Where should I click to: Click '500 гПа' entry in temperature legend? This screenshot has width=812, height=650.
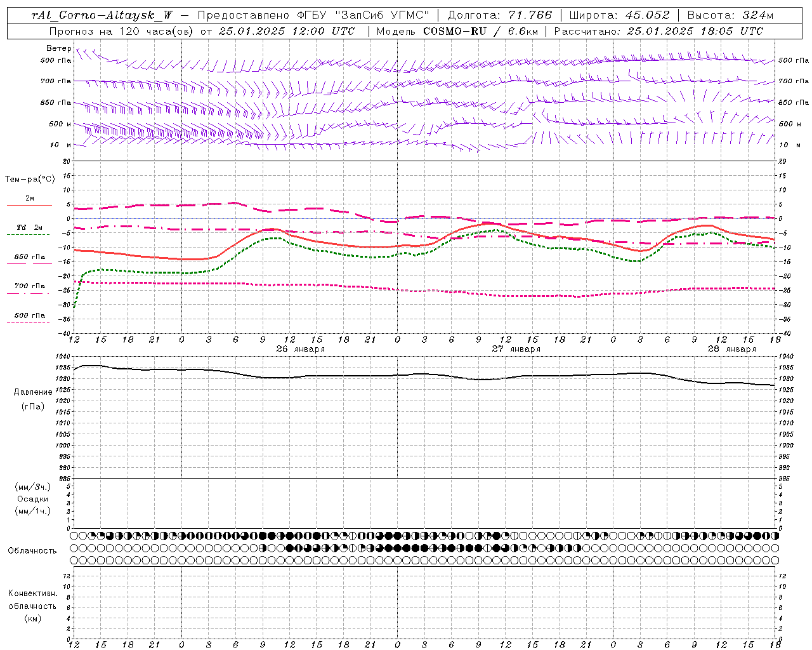30,315
